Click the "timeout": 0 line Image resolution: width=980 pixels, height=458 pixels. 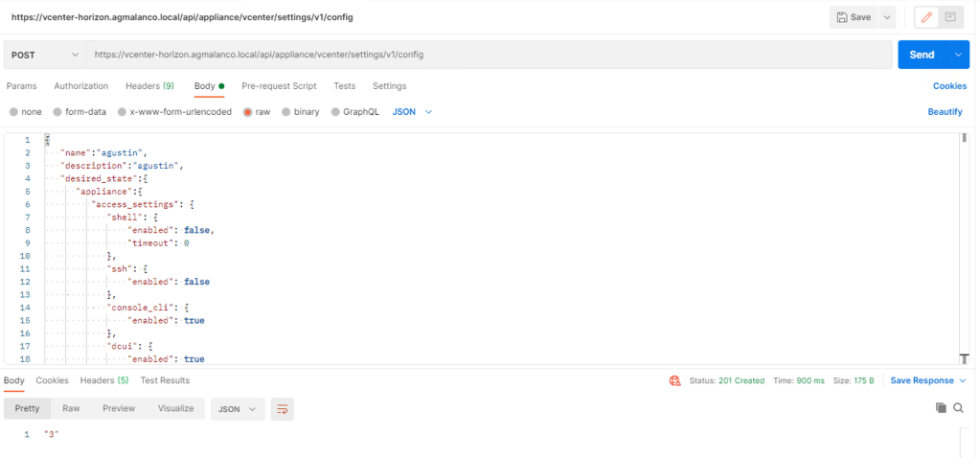157,243
